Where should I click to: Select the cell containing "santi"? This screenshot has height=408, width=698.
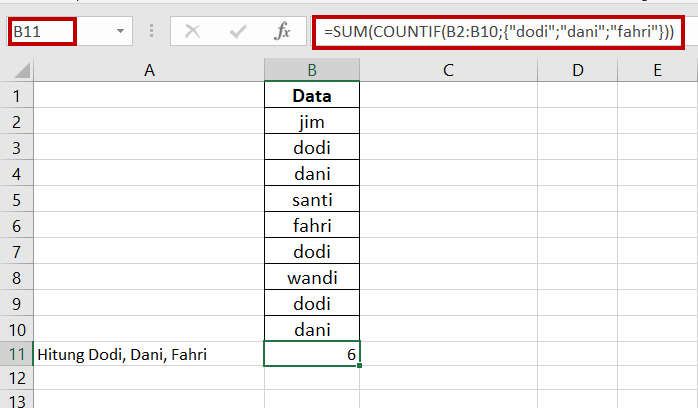pos(312,199)
